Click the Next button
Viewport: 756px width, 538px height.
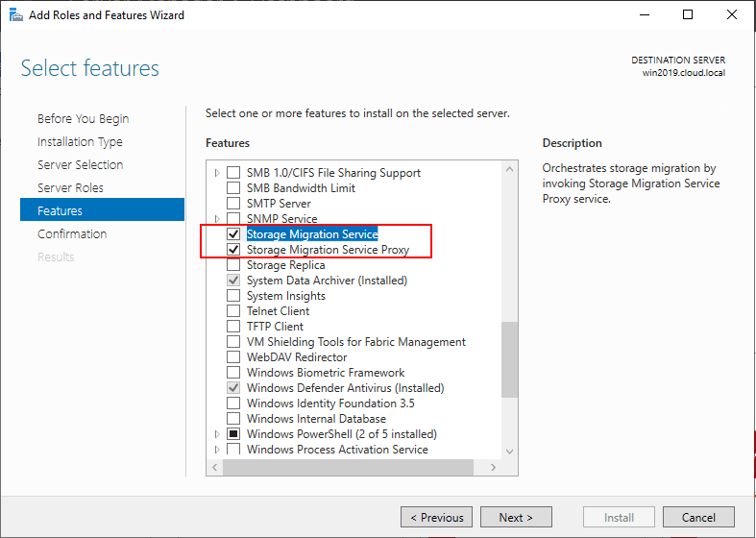pyautogui.click(x=516, y=517)
